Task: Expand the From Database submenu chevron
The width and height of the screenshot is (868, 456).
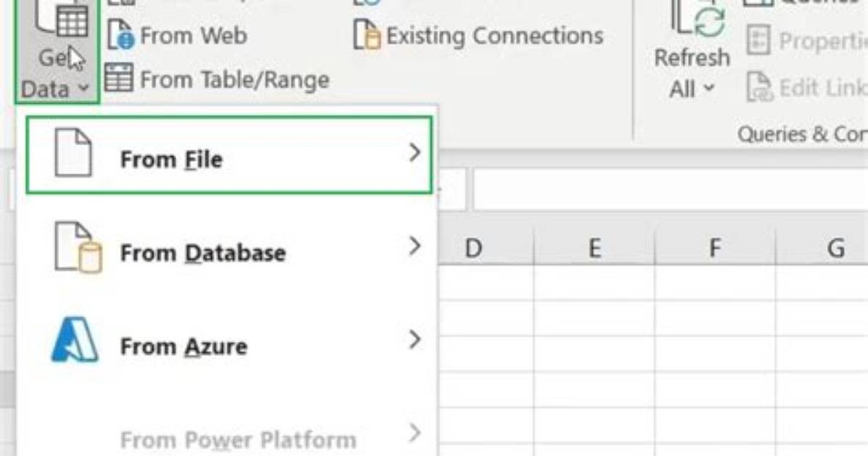Action: pos(414,246)
